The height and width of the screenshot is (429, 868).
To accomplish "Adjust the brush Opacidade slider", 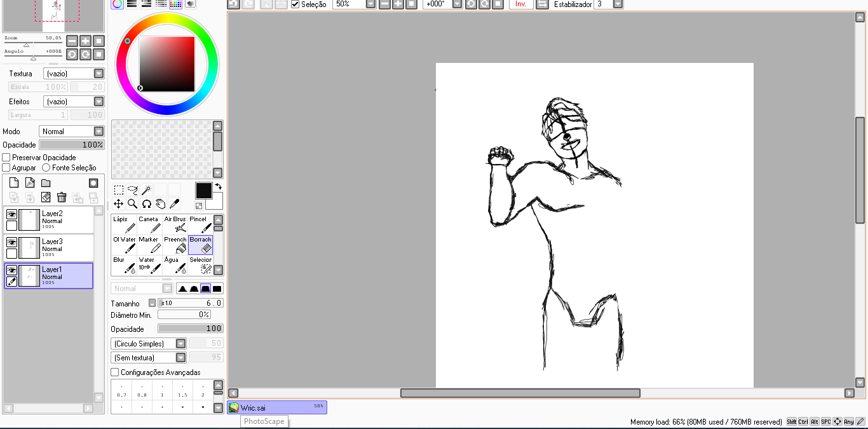I will pyautogui.click(x=190, y=329).
